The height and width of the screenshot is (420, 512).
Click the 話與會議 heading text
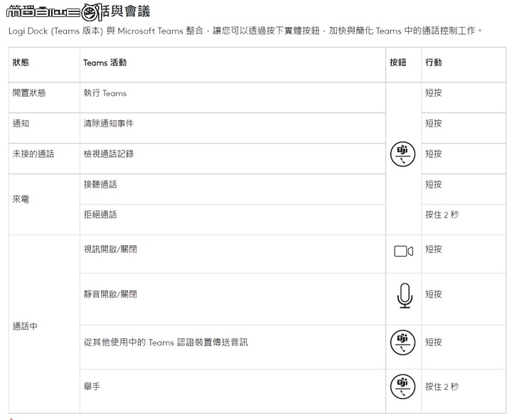(x=126, y=12)
